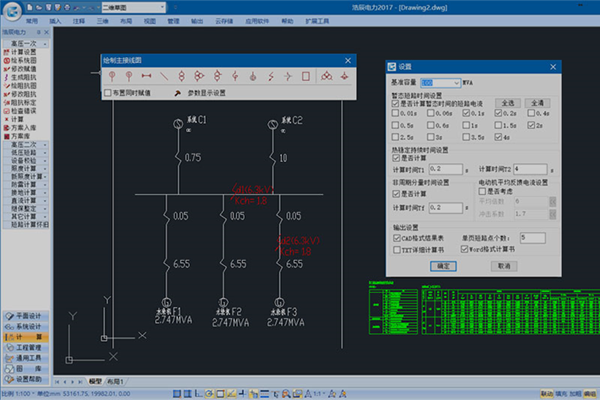
Task: Click the New file icon in quick toolbar
Action: (30, 7)
